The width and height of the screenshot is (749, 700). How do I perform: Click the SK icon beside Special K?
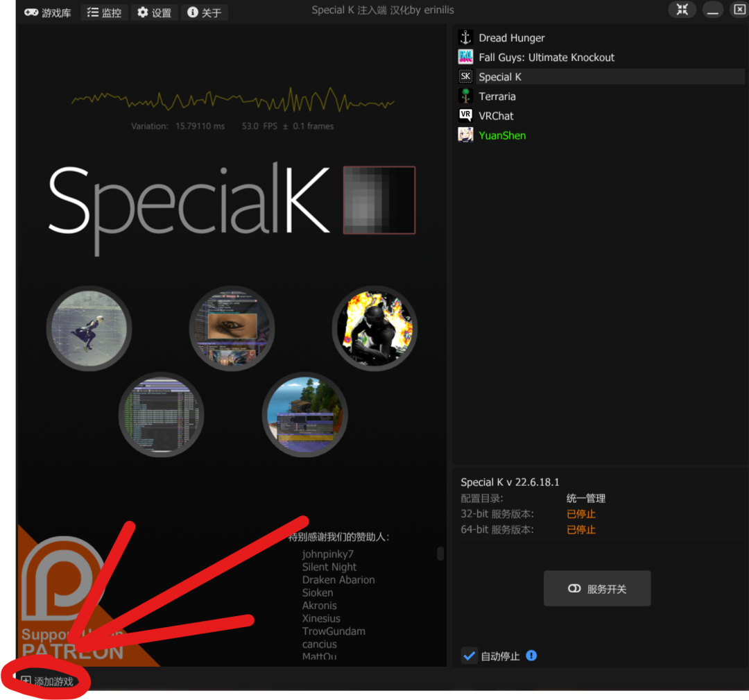465,76
